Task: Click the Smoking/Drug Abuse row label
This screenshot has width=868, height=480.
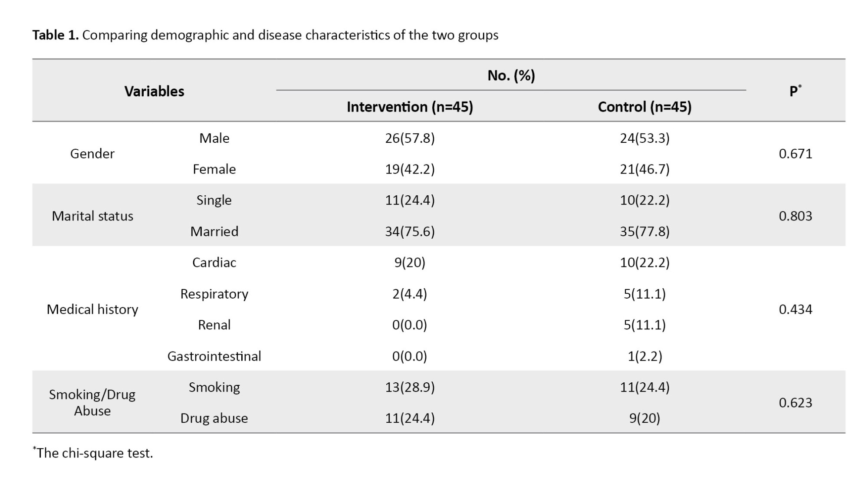Action: pyautogui.click(x=92, y=402)
